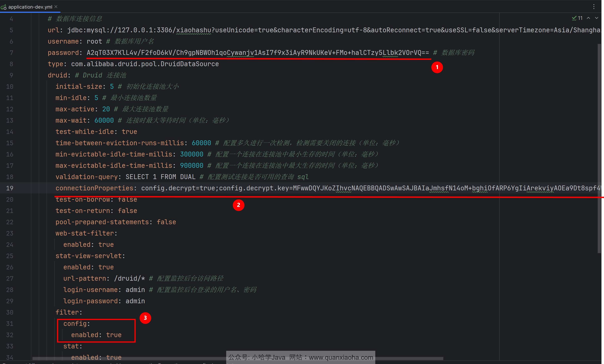Select the application-dev.yml editor tab
The height and width of the screenshot is (364, 604).
pos(30,7)
